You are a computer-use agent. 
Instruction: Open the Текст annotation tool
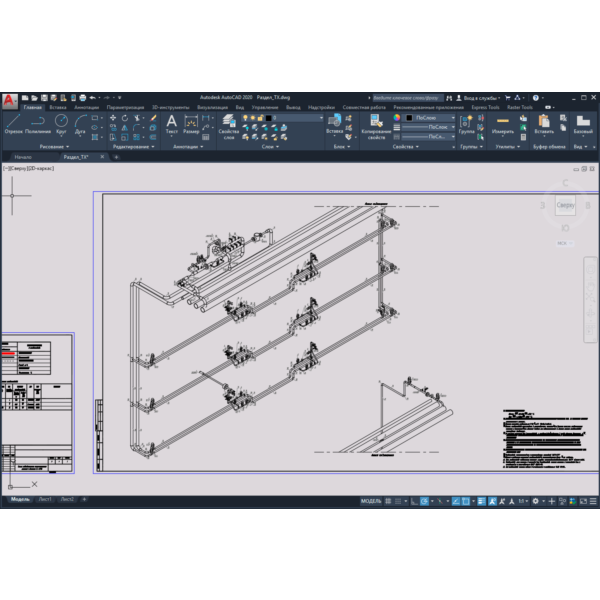pos(171,125)
